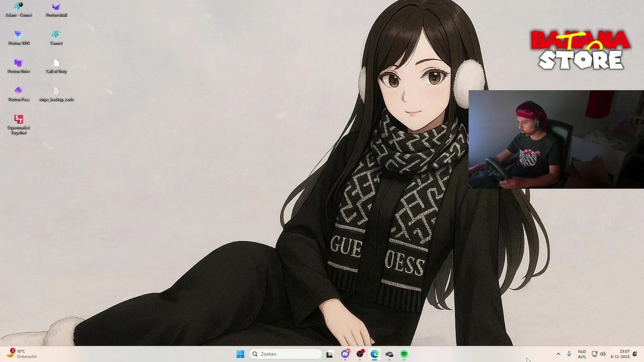Click the microphone icon in the system tray
Viewport: 644px width, 362px height.
coord(569,354)
